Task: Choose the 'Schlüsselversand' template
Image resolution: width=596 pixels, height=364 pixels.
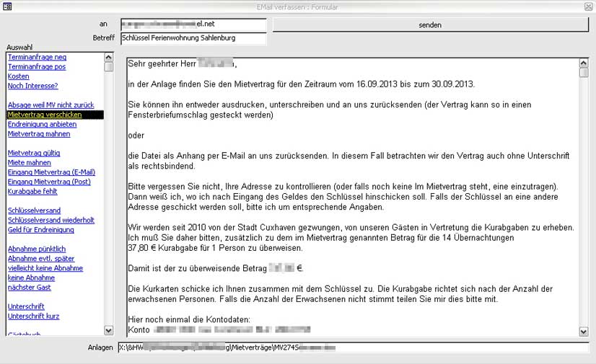Action: click(34, 210)
